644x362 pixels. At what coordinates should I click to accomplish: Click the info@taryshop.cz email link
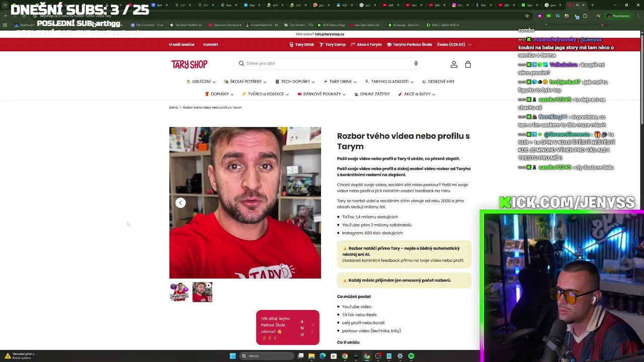(x=330, y=34)
